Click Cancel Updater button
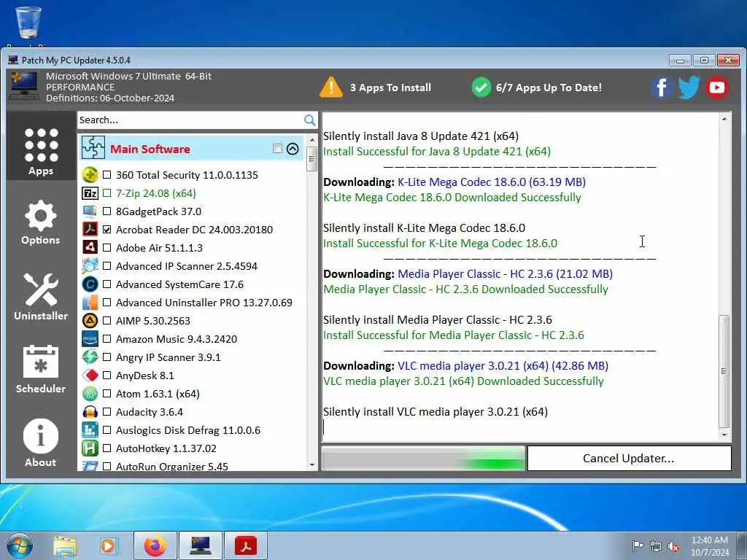 (x=629, y=458)
